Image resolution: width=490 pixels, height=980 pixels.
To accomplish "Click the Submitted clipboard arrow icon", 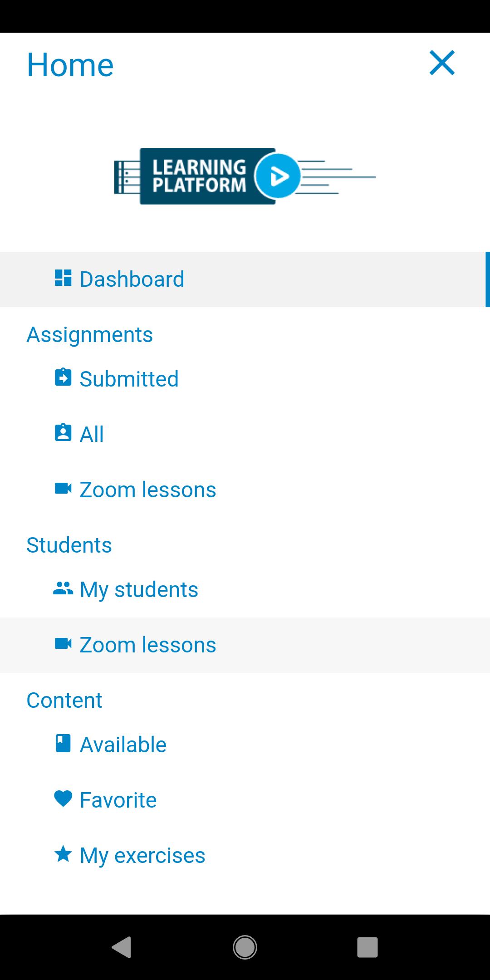I will tap(63, 377).
